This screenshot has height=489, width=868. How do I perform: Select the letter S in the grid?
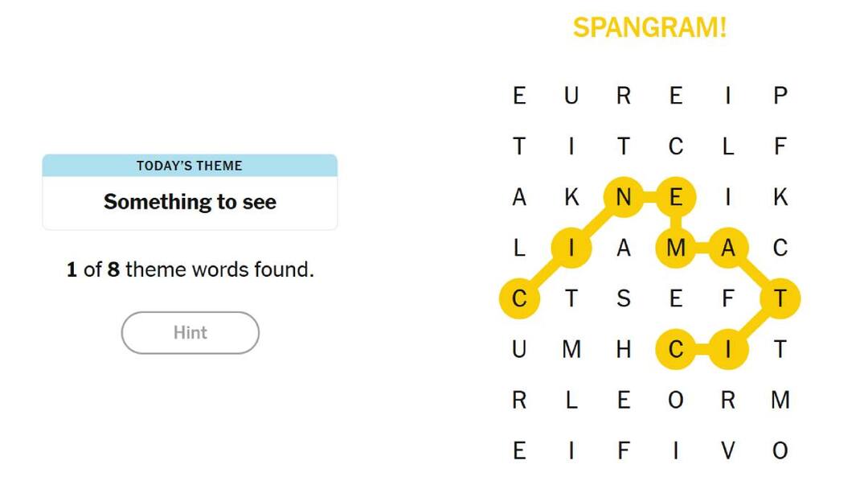(623, 299)
